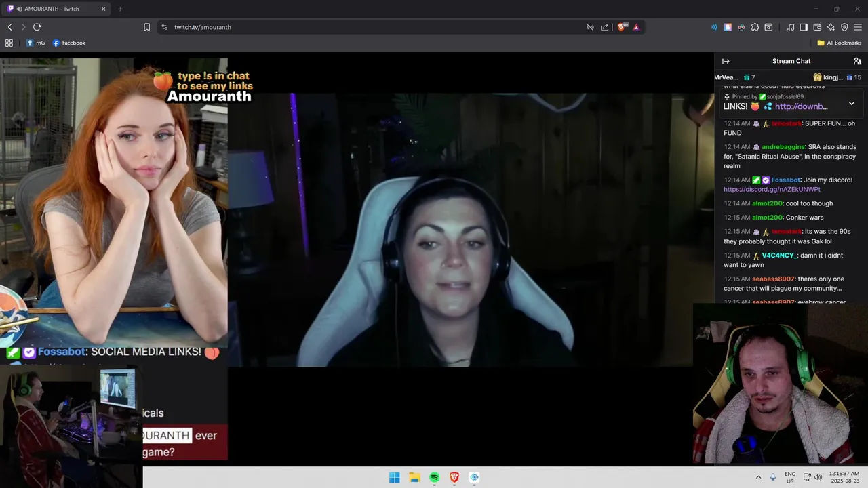Open a new browser tab
The width and height of the screenshot is (868, 488).
[120, 9]
